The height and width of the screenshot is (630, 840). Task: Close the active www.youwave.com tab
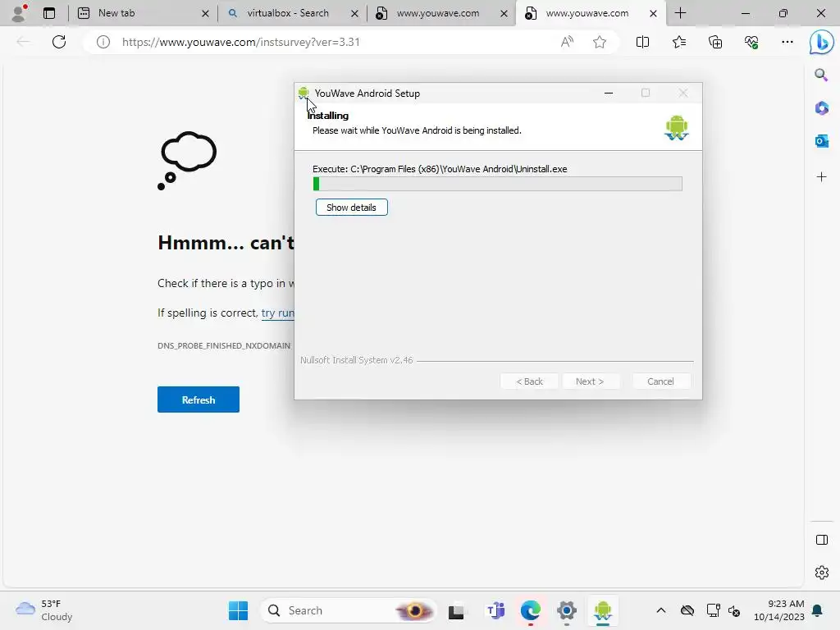tap(653, 13)
